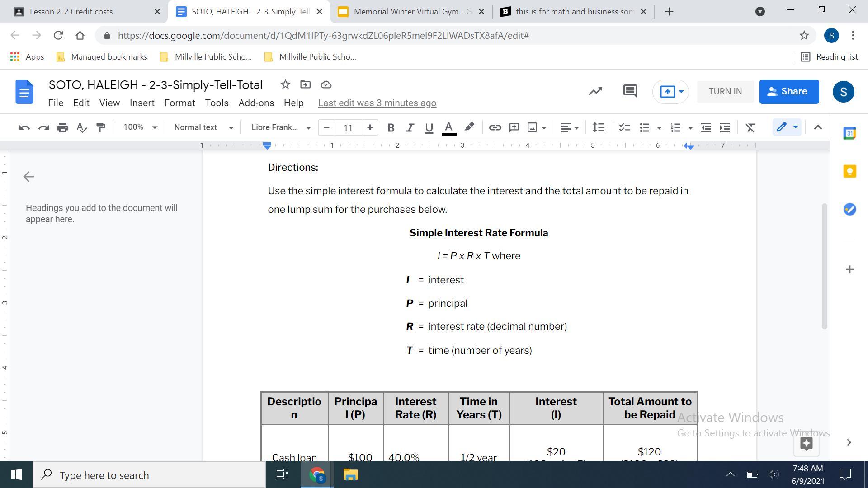Open the Libre Franklin font dropdown
This screenshot has width=868, height=488.
[281, 127]
